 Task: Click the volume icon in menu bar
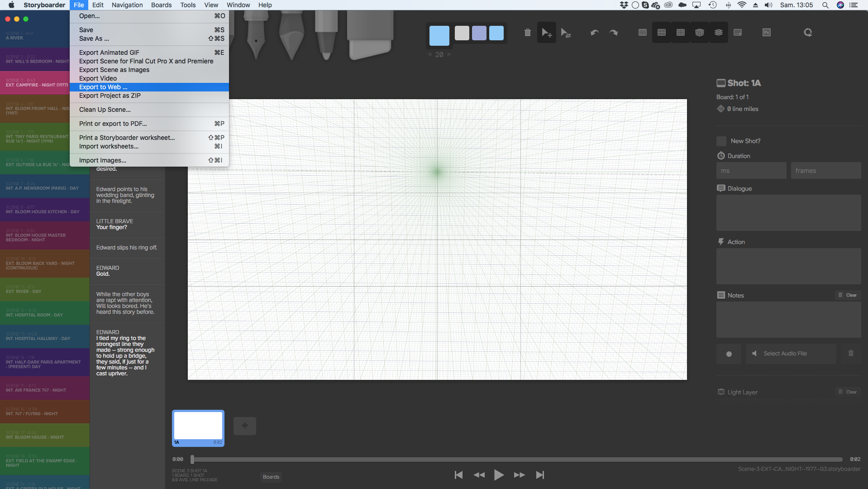coord(768,5)
